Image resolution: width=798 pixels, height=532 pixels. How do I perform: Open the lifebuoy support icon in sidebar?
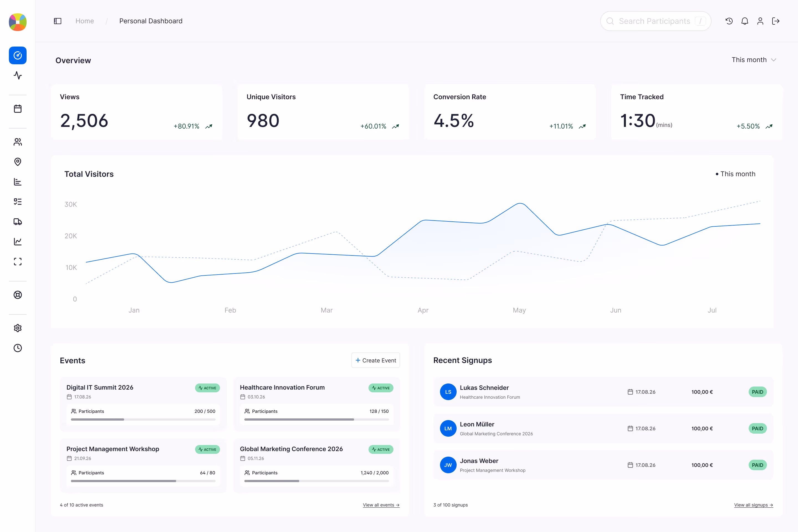point(18,295)
